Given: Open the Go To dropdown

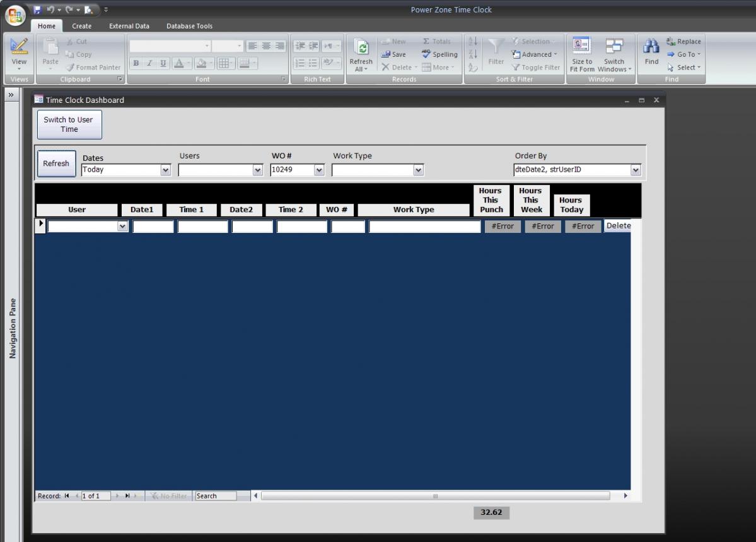Looking at the screenshot, I should tap(683, 54).
